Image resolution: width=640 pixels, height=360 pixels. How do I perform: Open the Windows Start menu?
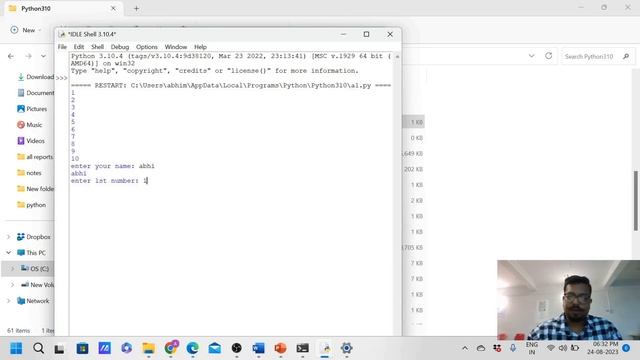[x=16, y=348]
